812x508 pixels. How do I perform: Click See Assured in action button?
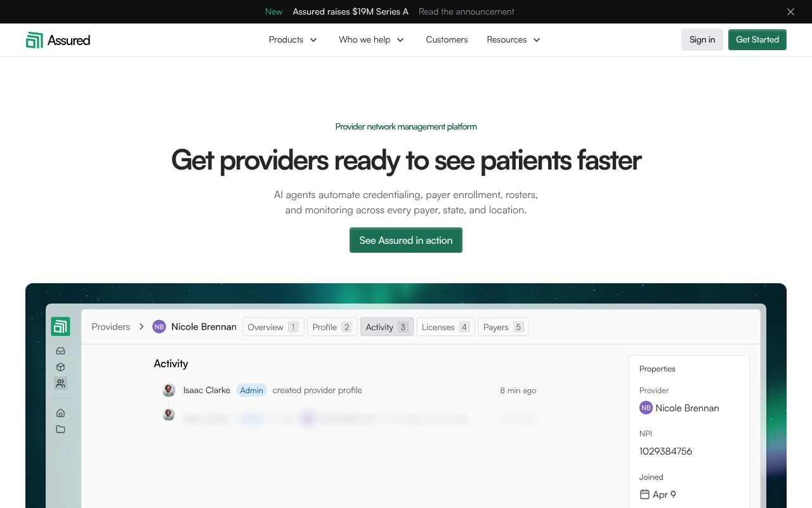[x=406, y=240]
